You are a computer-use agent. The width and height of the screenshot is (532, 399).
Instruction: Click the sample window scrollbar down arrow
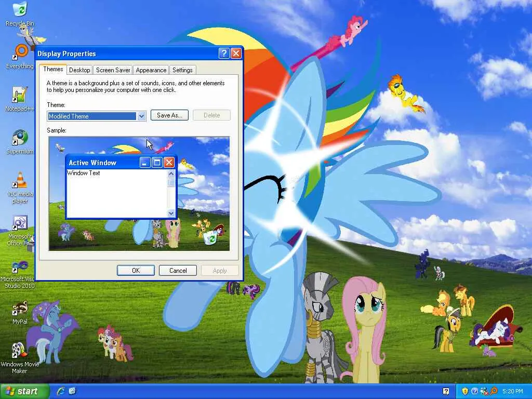[x=171, y=214]
